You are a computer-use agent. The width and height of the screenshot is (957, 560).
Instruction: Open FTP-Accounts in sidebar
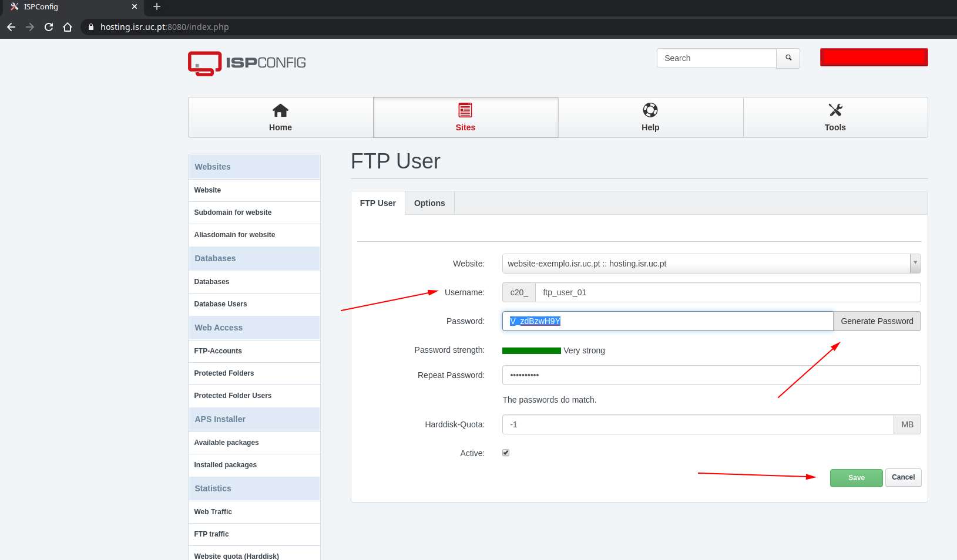254,351
